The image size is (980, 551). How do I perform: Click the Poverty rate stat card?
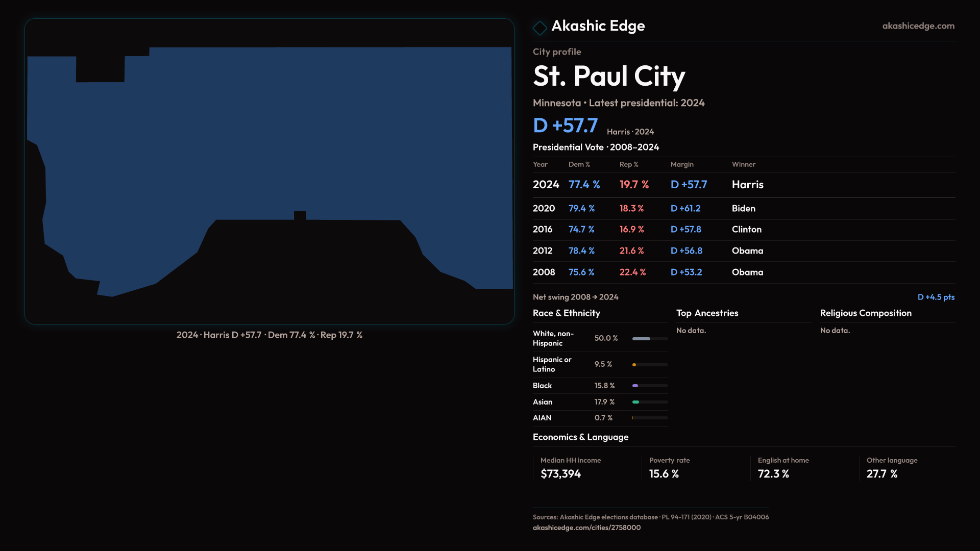coord(695,468)
